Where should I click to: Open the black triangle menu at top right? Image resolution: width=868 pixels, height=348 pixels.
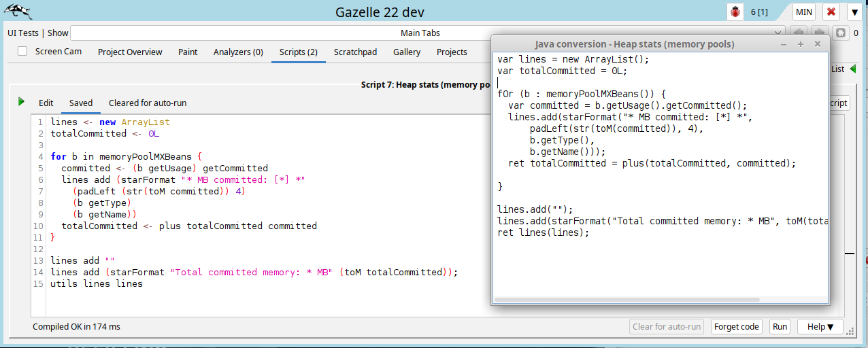855,12
